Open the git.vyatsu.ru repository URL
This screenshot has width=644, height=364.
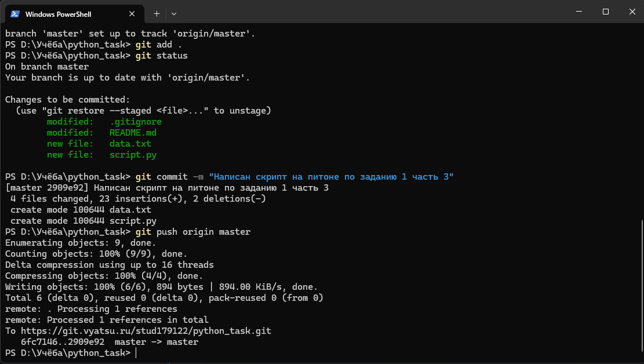click(146, 331)
